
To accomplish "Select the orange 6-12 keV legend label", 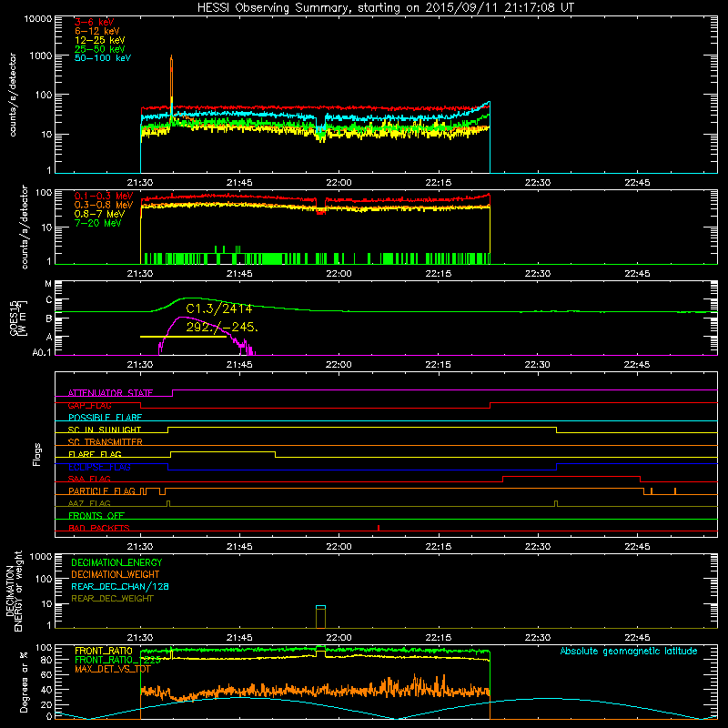I will tap(97, 31).
